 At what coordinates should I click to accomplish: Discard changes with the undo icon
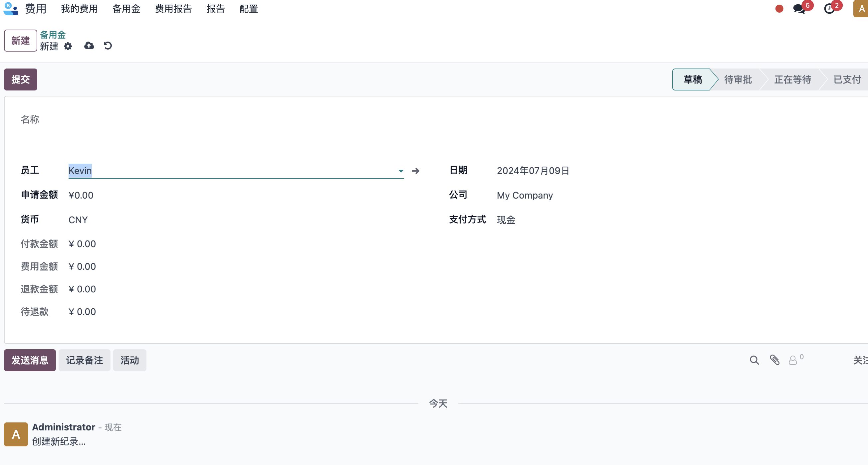pyautogui.click(x=108, y=46)
